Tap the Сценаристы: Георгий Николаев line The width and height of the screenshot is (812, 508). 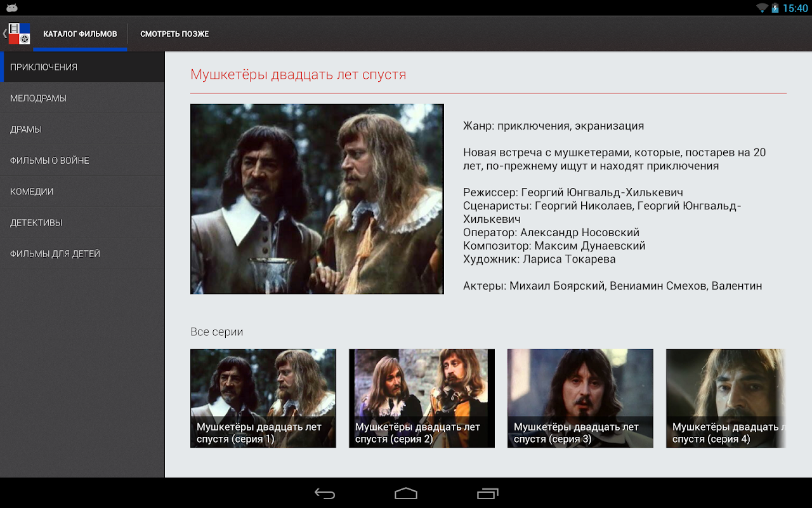tap(602, 212)
